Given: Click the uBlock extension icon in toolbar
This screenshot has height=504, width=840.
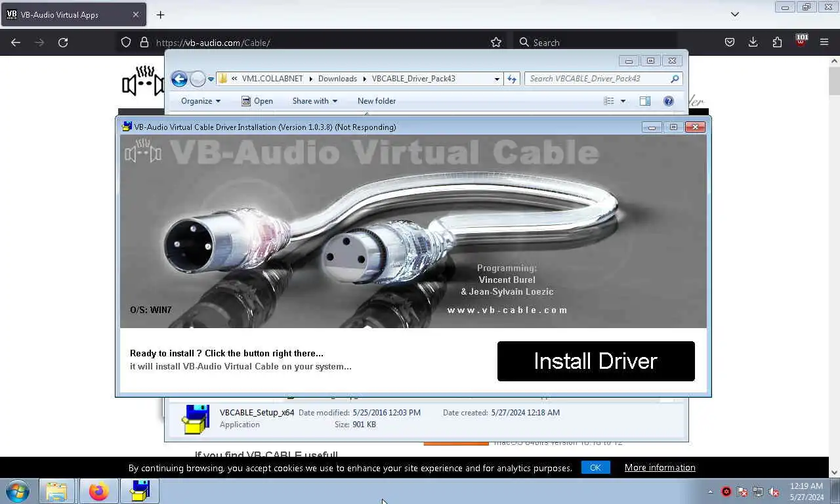Looking at the screenshot, I should 801,41.
